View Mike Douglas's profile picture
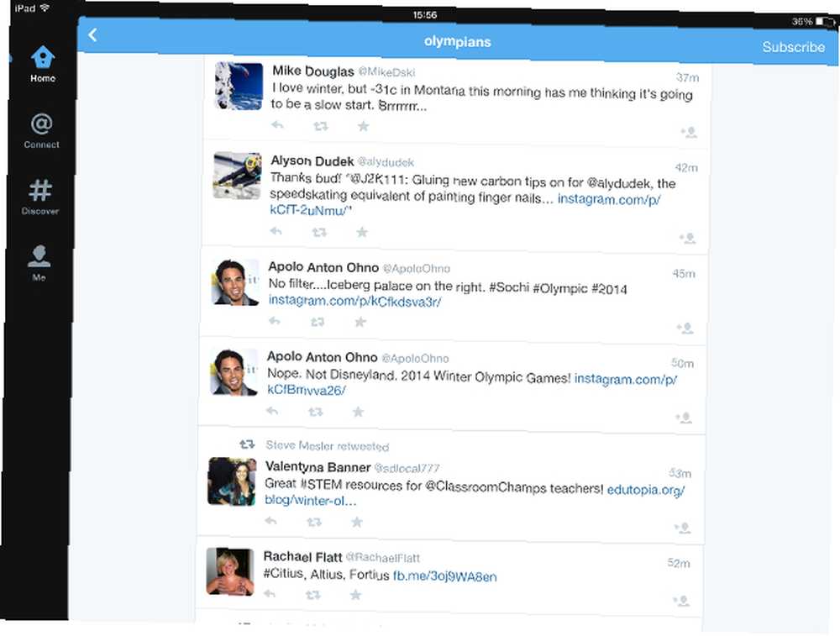Screen dimensions: 840x636 239,87
